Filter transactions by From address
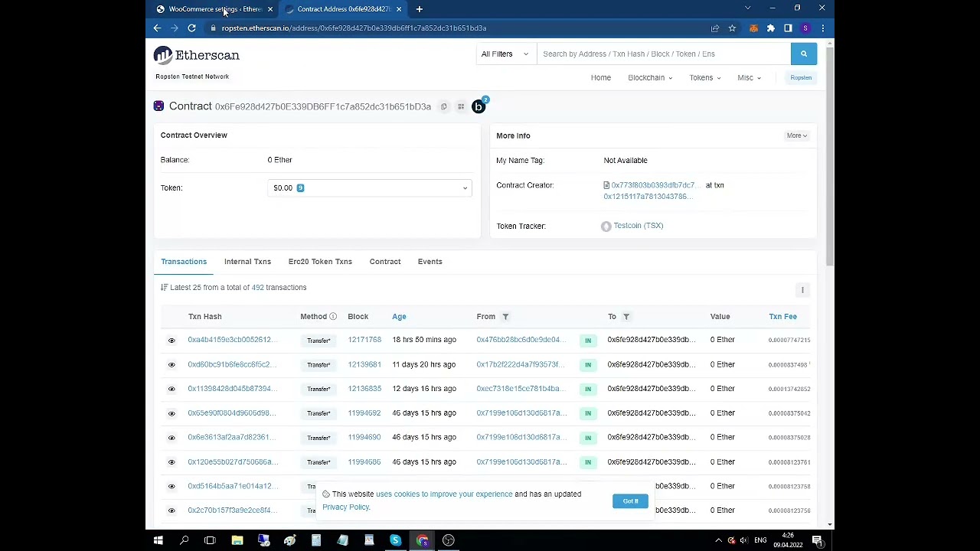 (x=505, y=316)
